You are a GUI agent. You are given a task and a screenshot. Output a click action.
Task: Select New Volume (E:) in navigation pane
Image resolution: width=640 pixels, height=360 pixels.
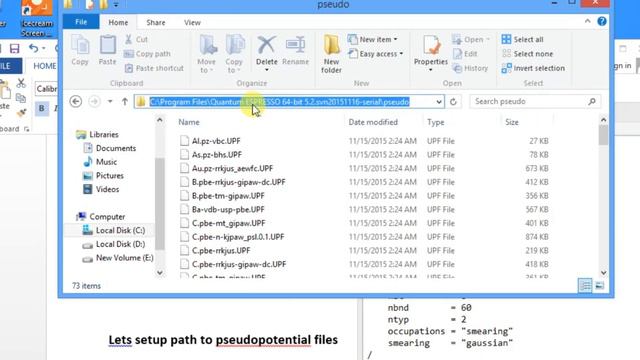point(118,258)
